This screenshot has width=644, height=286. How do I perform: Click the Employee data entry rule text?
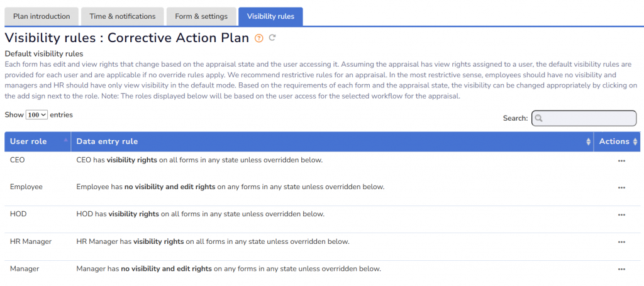pos(230,187)
